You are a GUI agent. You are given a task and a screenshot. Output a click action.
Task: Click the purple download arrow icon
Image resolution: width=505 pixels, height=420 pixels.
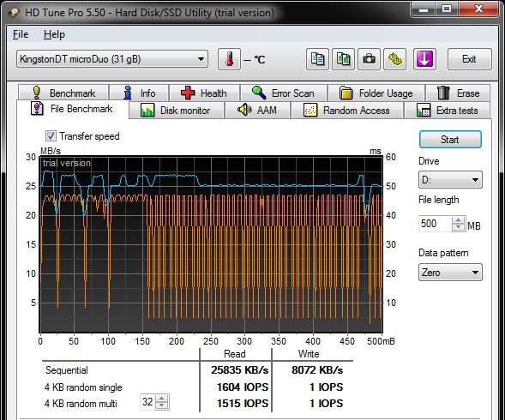(x=424, y=59)
